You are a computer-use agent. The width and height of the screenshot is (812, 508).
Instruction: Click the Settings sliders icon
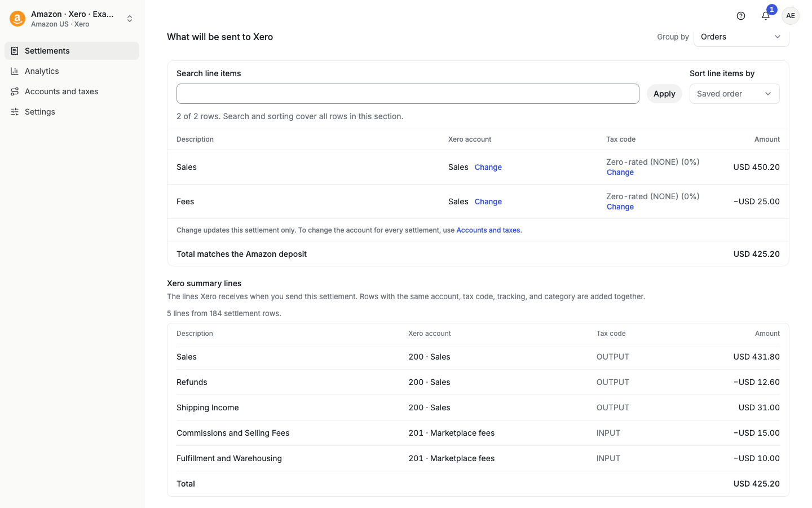tap(15, 112)
